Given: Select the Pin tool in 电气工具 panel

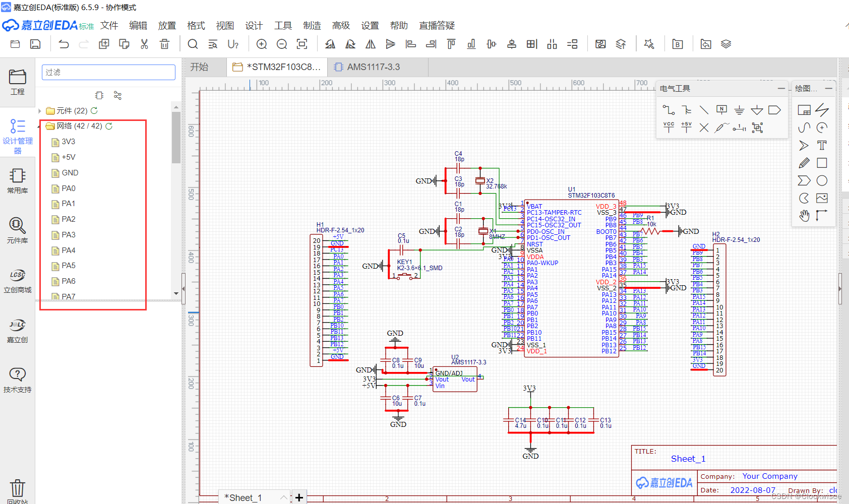Looking at the screenshot, I should click(740, 128).
